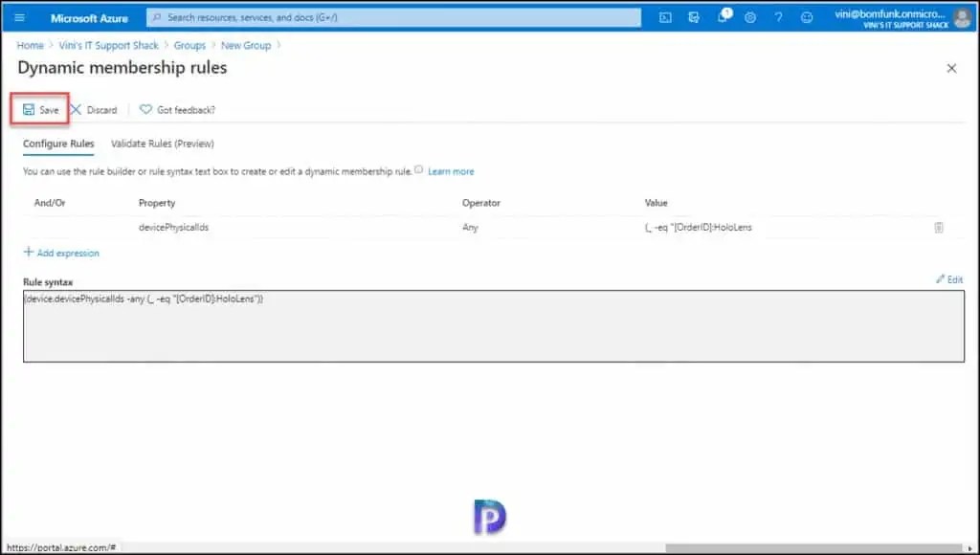Switch to the Validate Rules (Preview) tab

pyautogui.click(x=162, y=144)
